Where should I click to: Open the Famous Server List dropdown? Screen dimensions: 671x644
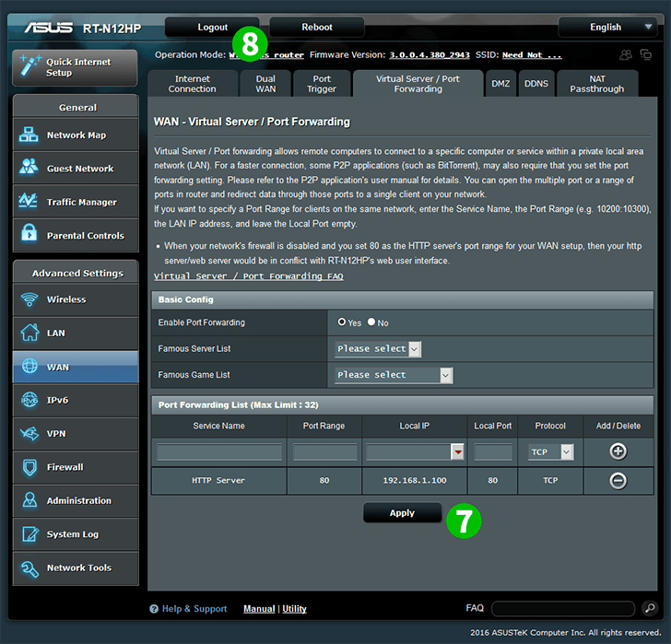point(378,349)
